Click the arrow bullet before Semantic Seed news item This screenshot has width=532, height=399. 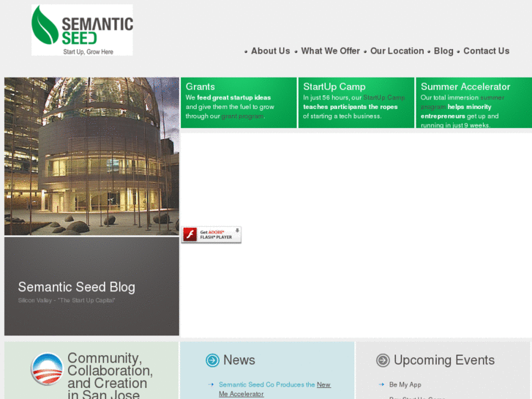tap(211, 384)
